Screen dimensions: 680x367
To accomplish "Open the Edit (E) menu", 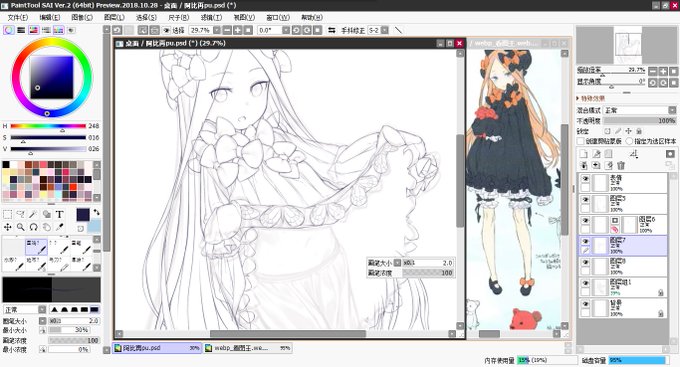I will (x=49, y=17).
